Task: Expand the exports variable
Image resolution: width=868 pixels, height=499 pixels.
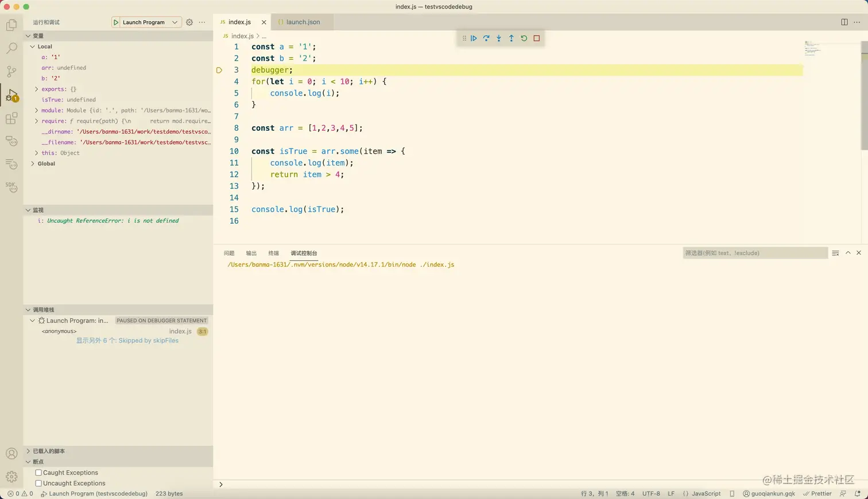Action: [x=37, y=89]
